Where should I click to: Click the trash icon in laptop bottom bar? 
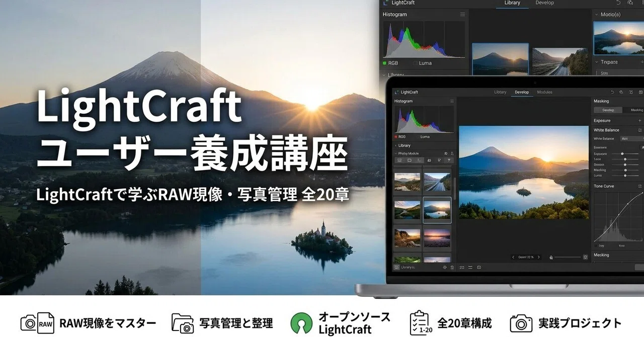click(452, 267)
